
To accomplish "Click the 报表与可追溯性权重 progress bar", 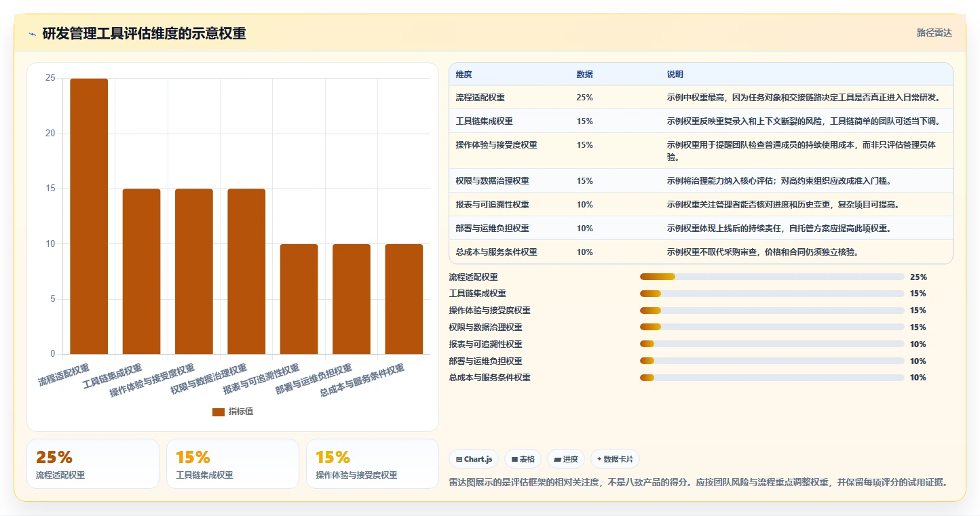I will click(772, 344).
